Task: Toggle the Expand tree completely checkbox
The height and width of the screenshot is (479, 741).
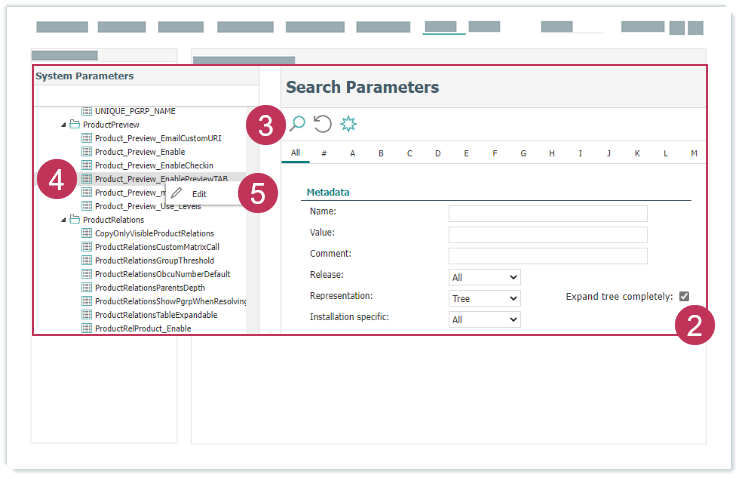Action: 684,296
